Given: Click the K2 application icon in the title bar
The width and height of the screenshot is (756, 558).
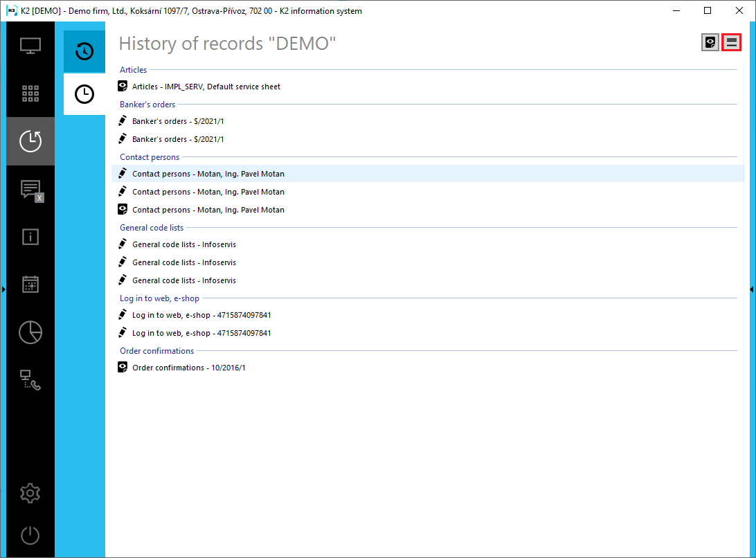Looking at the screenshot, I should pos(12,10).
